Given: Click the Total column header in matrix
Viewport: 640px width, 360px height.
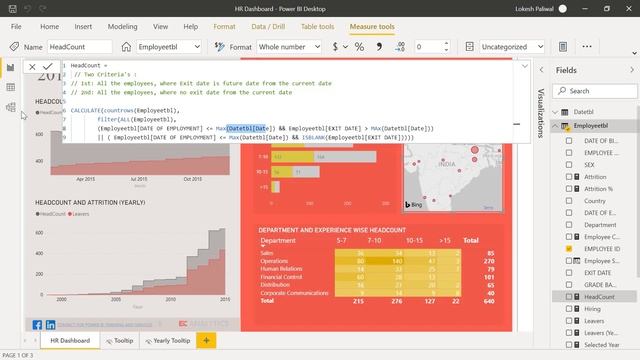Looking at the screenshot, I should click(471, 240).
